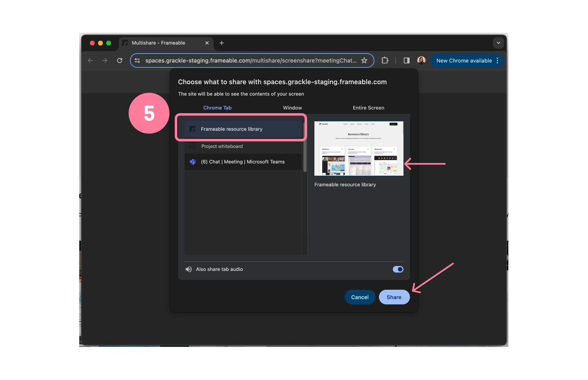Open the Chrome extensions puzzle icon
This screenshot has height=380, width=588.
(x=385, y=60)
